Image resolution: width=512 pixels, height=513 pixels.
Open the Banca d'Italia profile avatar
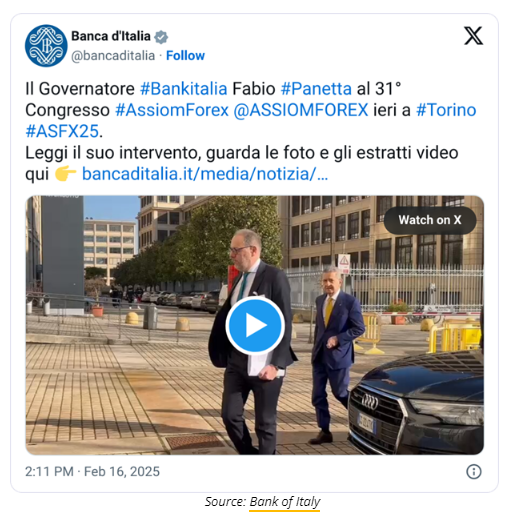point(46,46)
